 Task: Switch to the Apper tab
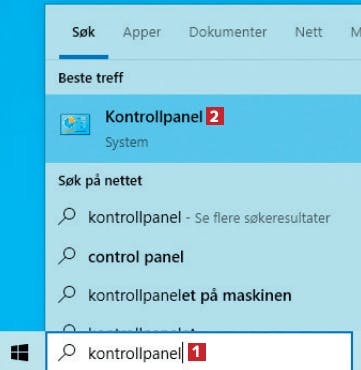(142, 33)
